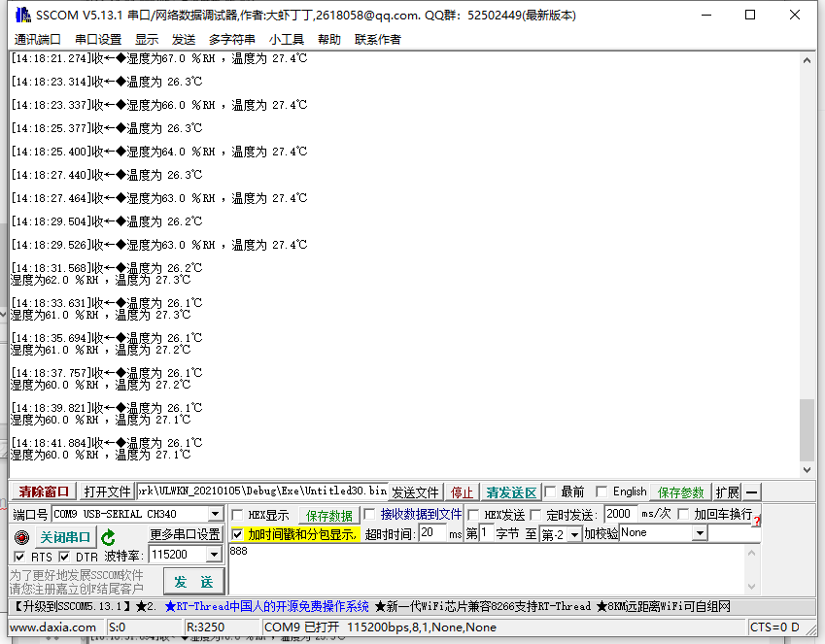
Task: Open the 小工具 menu
Action: 287,40
